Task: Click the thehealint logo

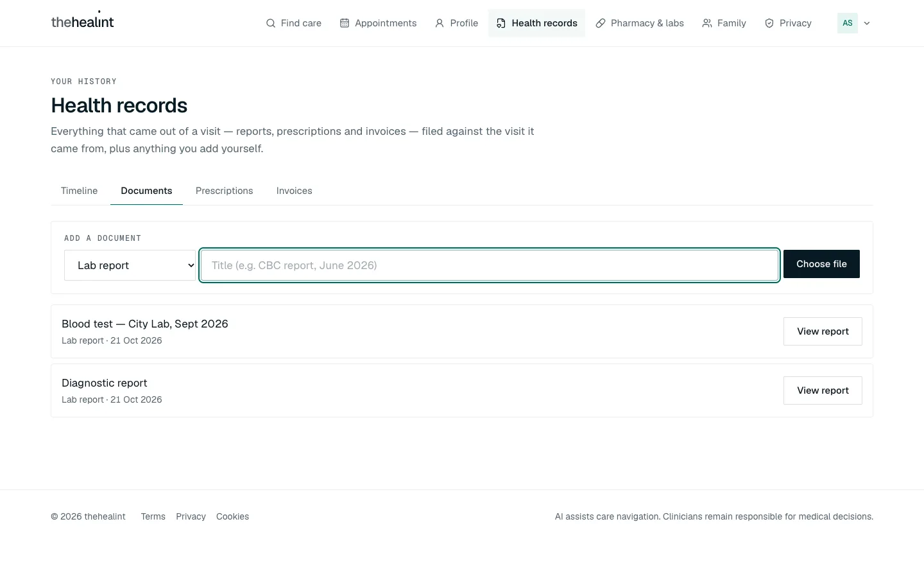Action: tap(82, 22)
